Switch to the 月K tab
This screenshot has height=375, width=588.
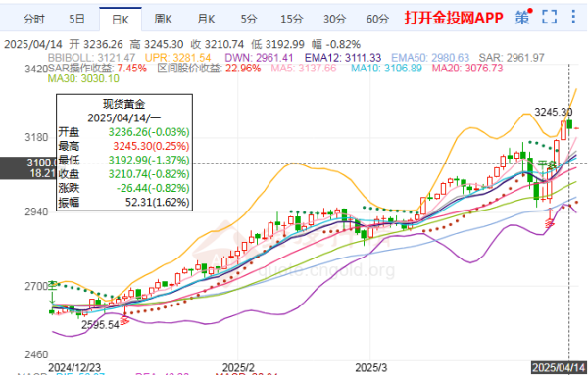point(206,19)
